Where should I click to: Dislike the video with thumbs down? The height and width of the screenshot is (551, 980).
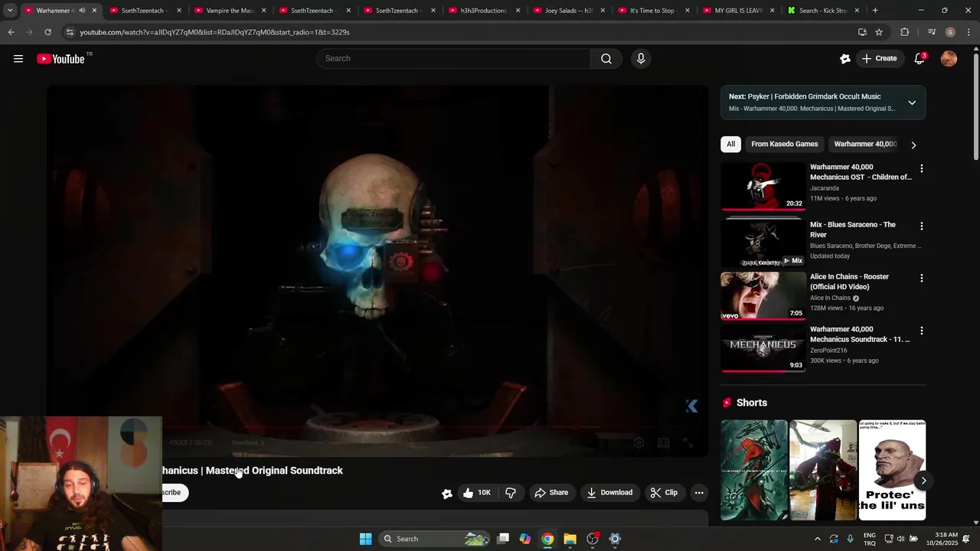coord(511,493)
